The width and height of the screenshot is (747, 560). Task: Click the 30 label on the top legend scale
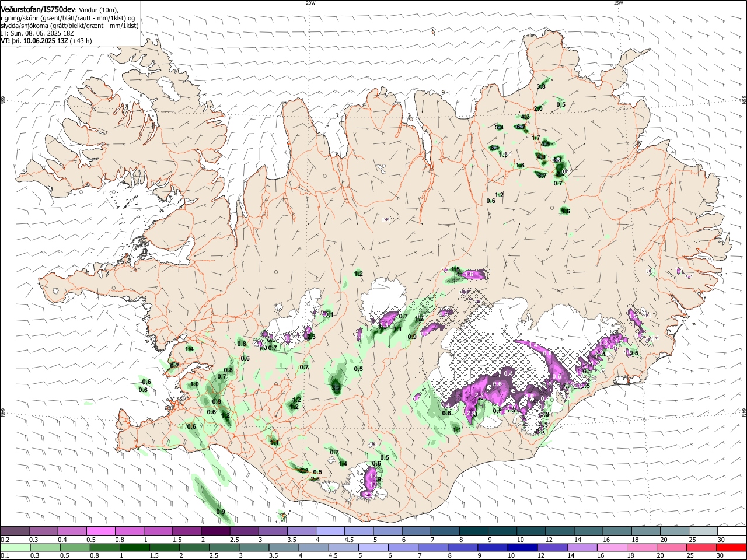point(721,540)
